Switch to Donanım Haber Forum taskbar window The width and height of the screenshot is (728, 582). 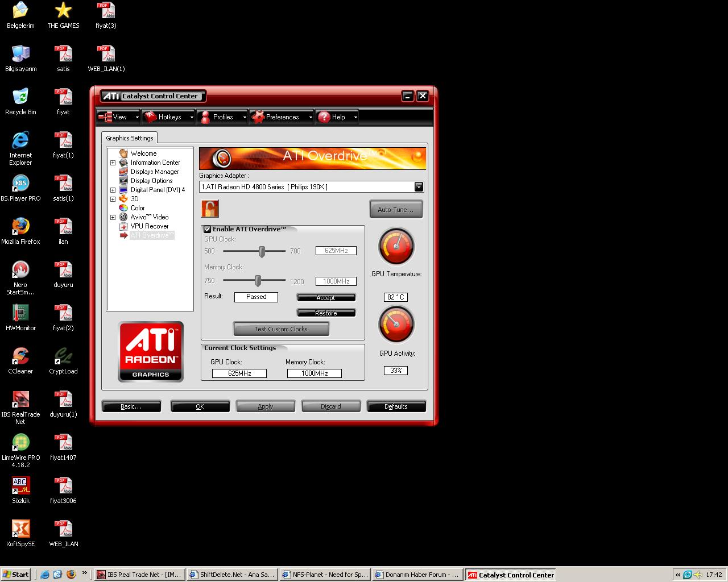417,575
